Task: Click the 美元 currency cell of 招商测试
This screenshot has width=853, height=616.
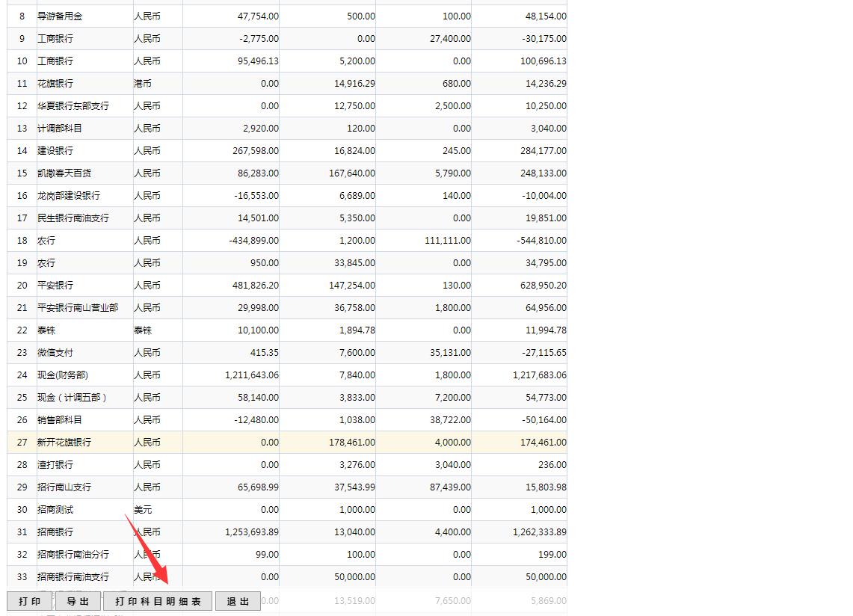Action: pyautogui.click(x=143, y=510)
